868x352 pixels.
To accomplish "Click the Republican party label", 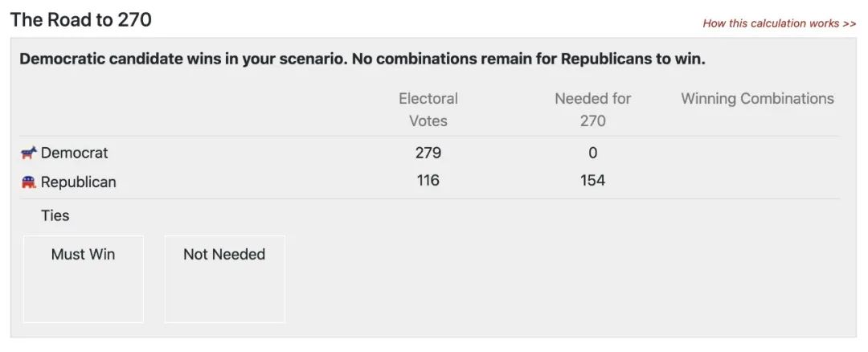I will point(79,182).
